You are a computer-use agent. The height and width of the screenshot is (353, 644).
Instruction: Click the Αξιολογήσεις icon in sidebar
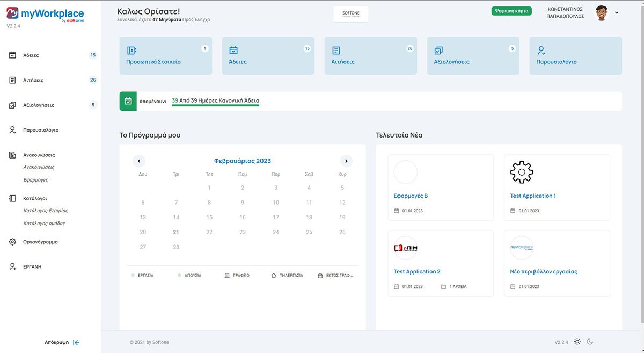pyautogui.click(x=12, y=105)
